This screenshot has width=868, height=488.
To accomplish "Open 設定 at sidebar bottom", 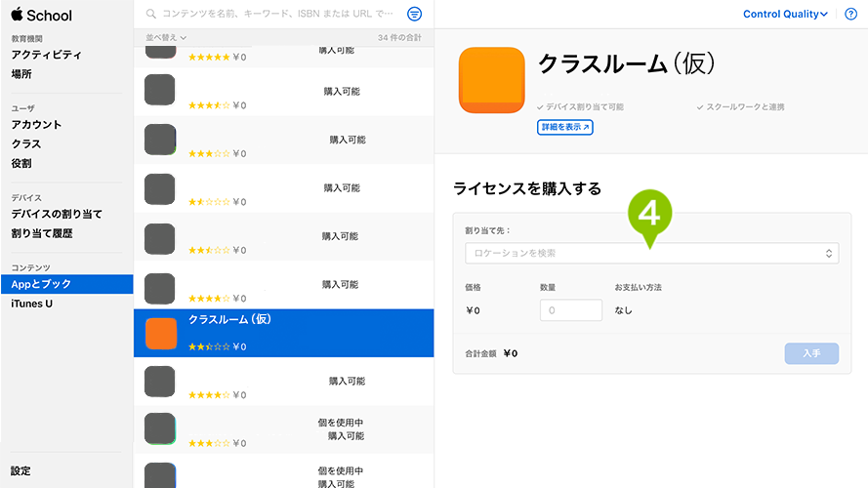I will pos(21,470).
